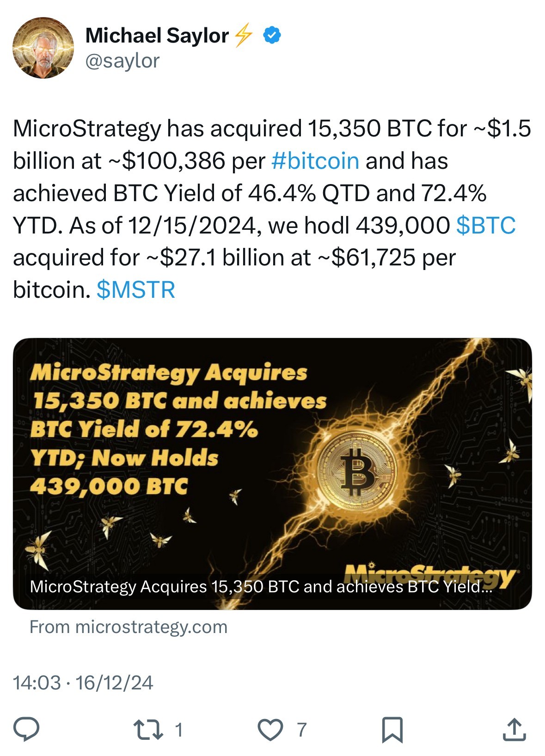Open the @saylor handle
Viewport: 545px width, 756px height.
click(122, 61)
